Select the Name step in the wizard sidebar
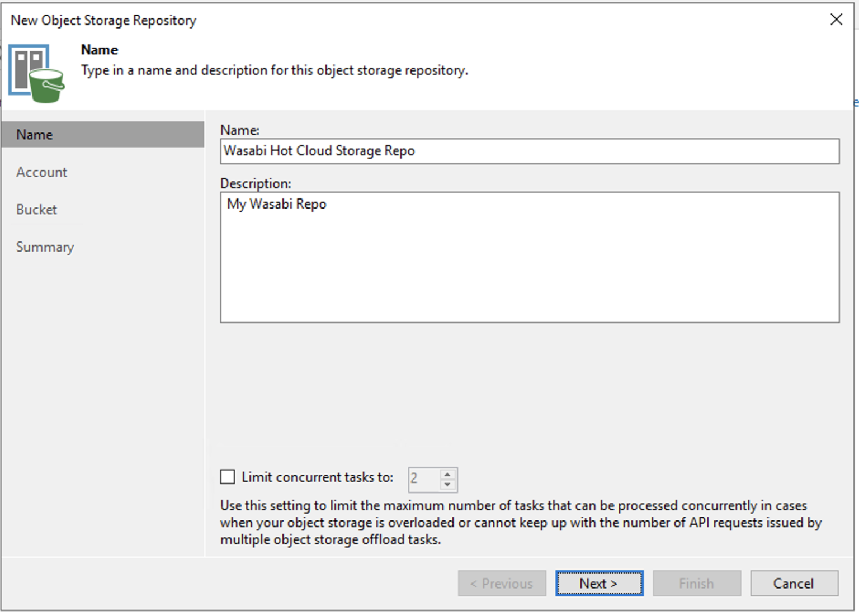Image resolution: width=859 pixels, height=616 pixels. tap(103, 135)
